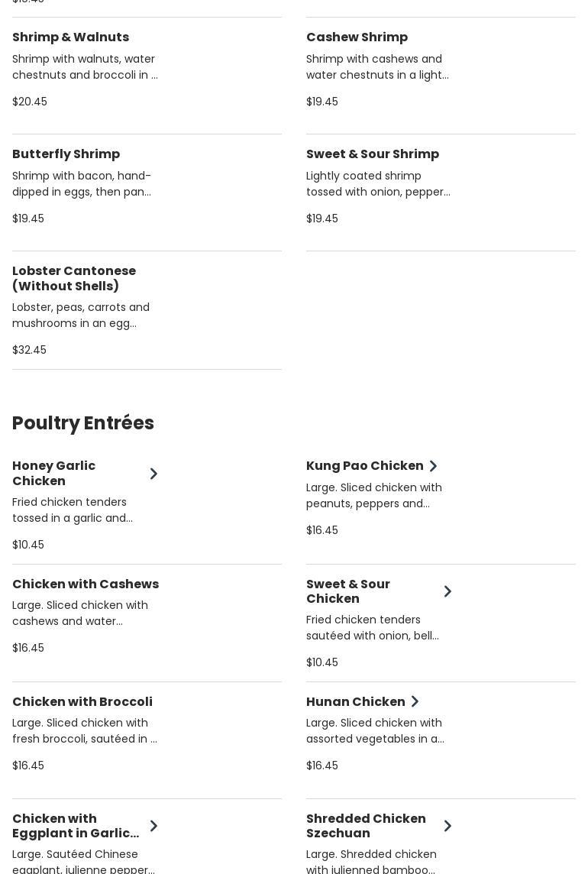Click the Honey Garlic Chicken $10.45 price
Screen dimensions: 588x874
(x=28, y=545)
